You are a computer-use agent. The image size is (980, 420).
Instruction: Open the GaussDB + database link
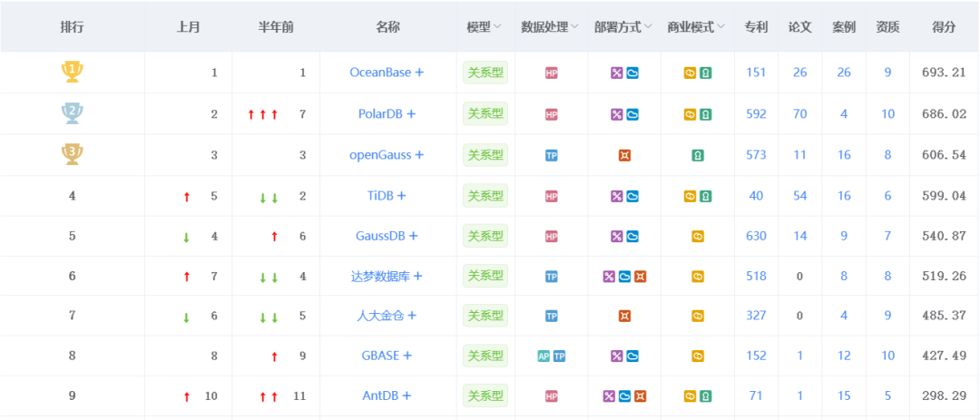[387, 236]
